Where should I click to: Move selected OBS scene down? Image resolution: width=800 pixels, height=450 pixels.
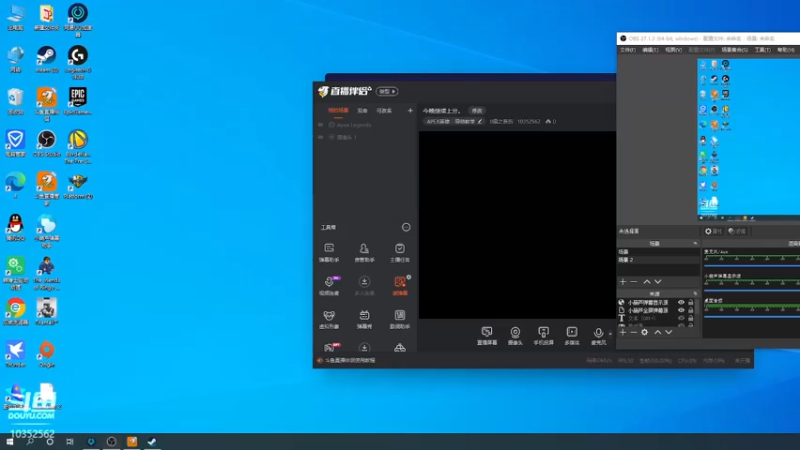pos(658,282)
